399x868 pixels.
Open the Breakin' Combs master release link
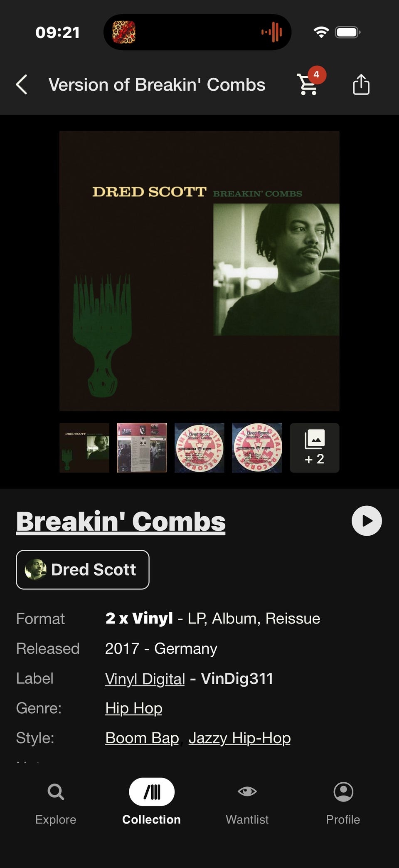121,522
